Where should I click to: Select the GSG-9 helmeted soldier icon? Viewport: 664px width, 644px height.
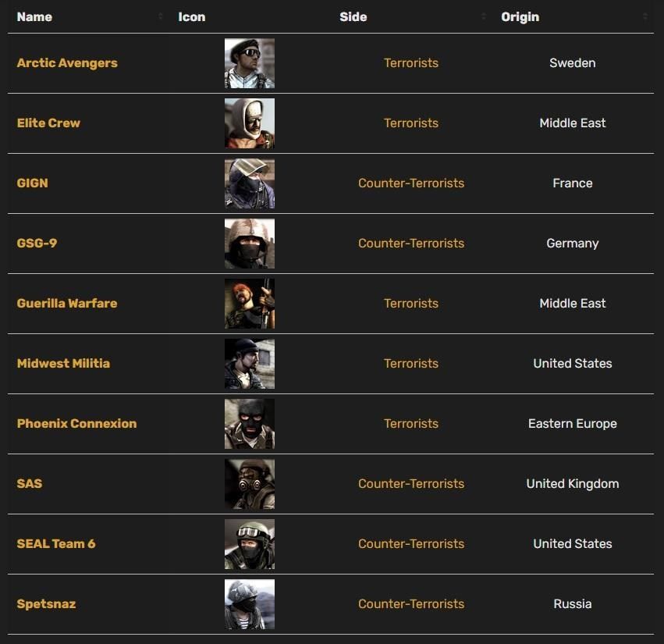(250, 244)
